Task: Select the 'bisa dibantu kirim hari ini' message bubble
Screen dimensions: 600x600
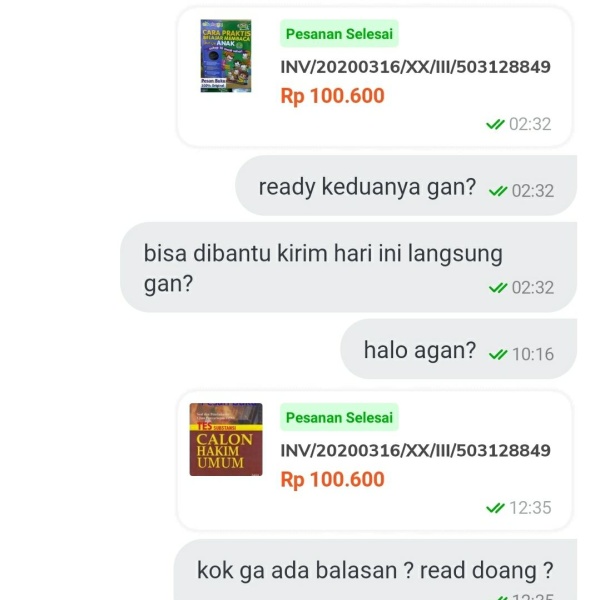Action: tap(349, 267)
